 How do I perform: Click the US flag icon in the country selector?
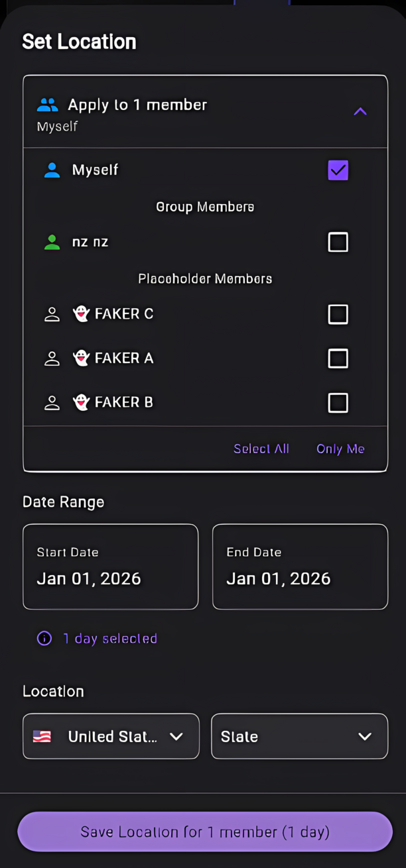click(x=41, y=736)
